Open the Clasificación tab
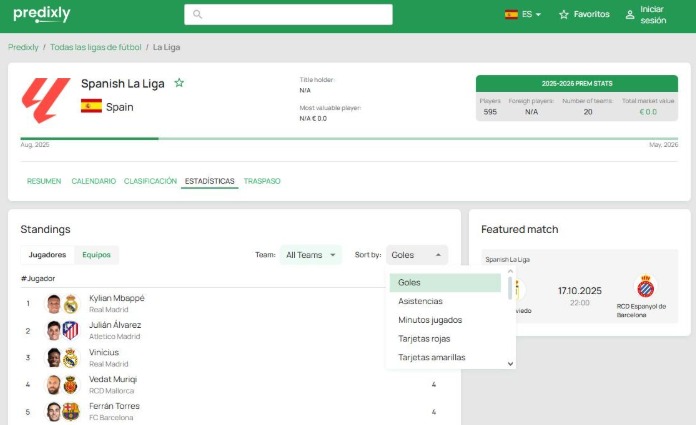Screen dimensions: 696x425 point(150,181)
